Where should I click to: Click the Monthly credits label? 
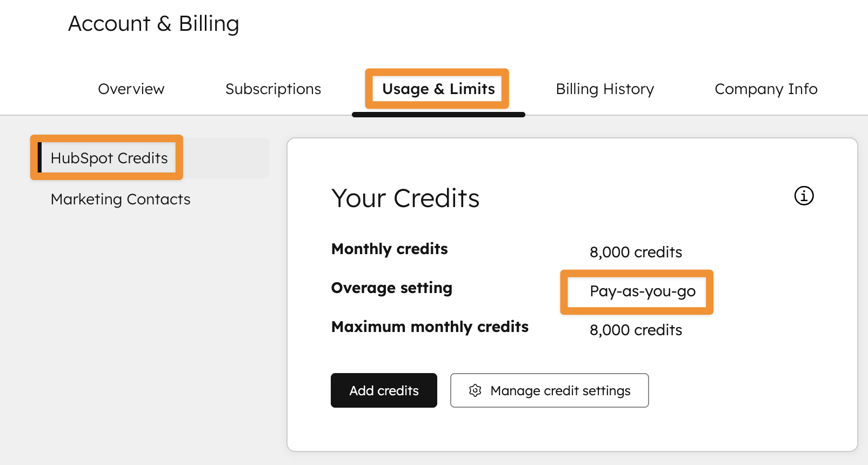pyautogui.click(x=389, y=249)
